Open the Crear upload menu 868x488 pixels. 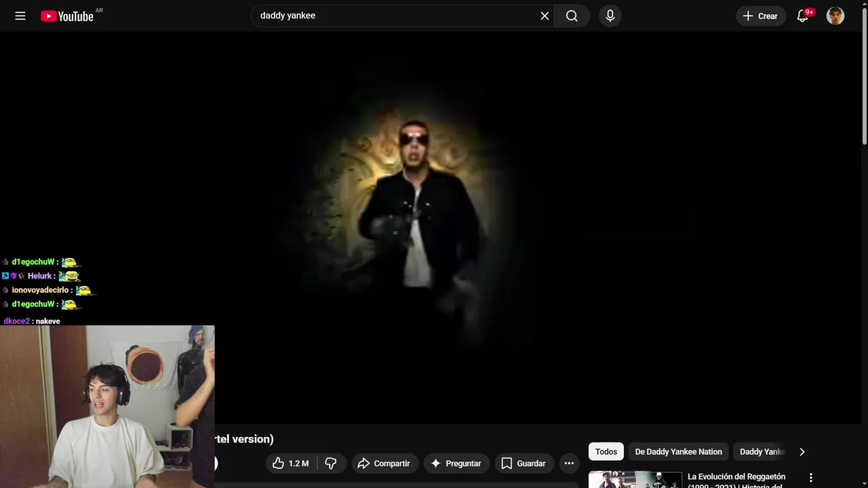pos(761,16)
